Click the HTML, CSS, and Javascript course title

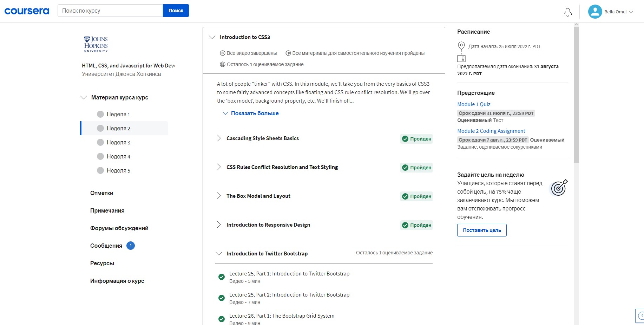pos(128,65)
